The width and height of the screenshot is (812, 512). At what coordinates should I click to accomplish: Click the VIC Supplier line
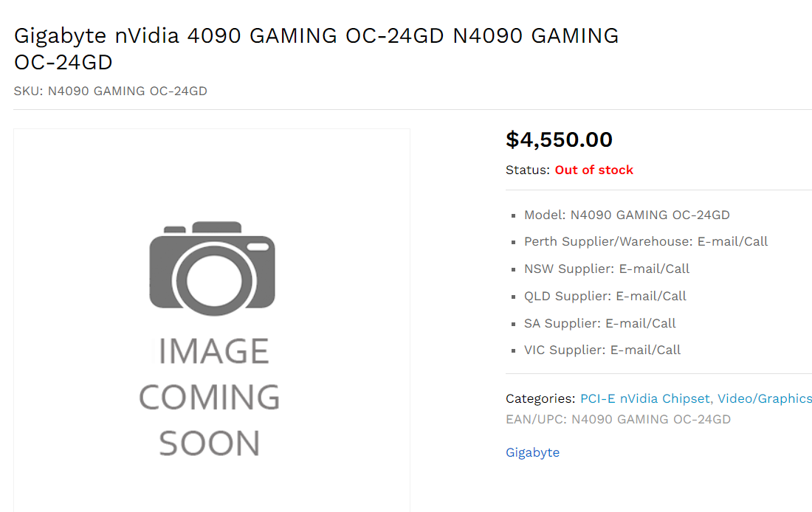(x=602, y=350)
